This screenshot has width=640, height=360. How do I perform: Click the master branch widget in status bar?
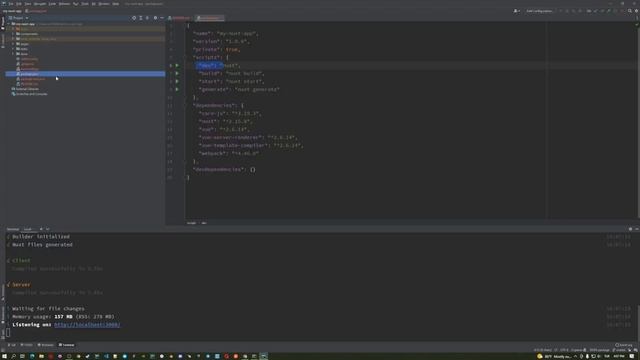(620, 350)
